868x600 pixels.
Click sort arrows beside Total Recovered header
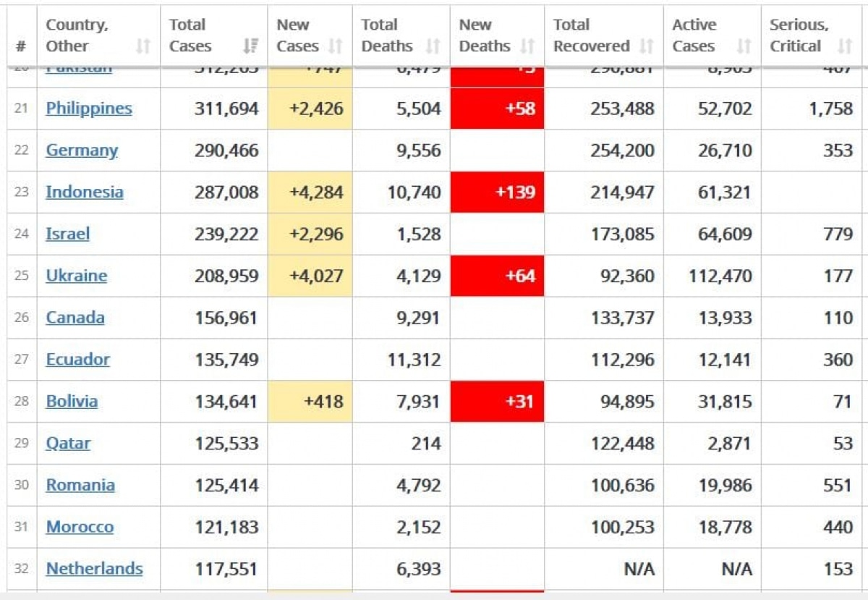(647, 46)
